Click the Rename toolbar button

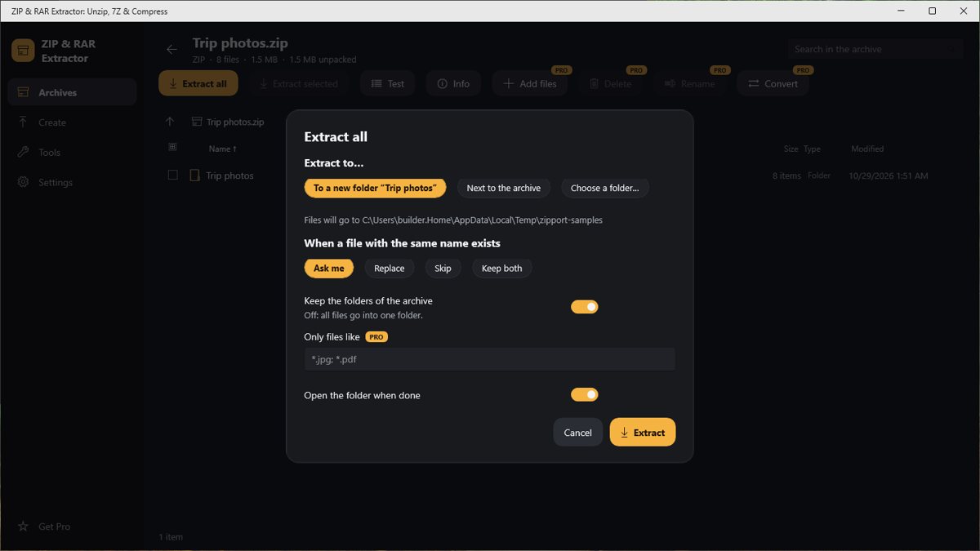(x=690, y=83)
